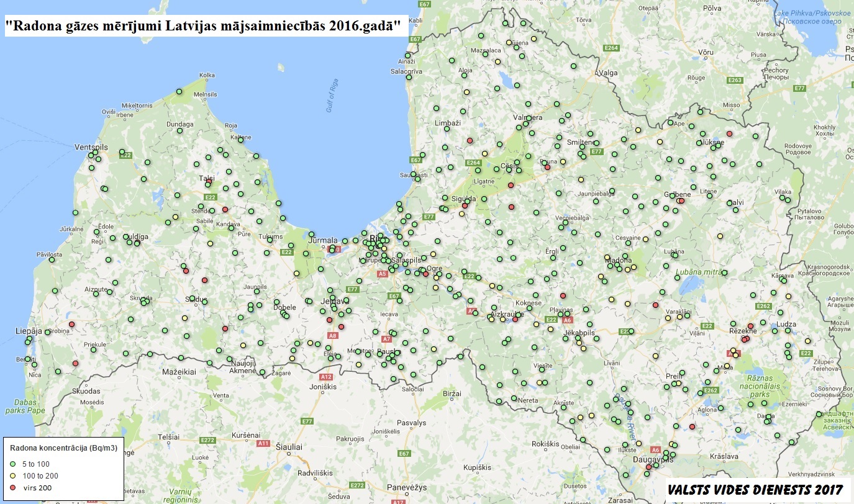Click the Daugavpils city label

click(x=653, y=460)
